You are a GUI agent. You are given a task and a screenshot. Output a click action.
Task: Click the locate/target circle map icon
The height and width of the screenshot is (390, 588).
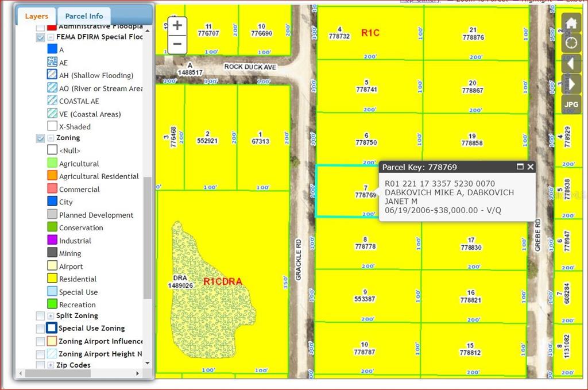coord(571,44)
